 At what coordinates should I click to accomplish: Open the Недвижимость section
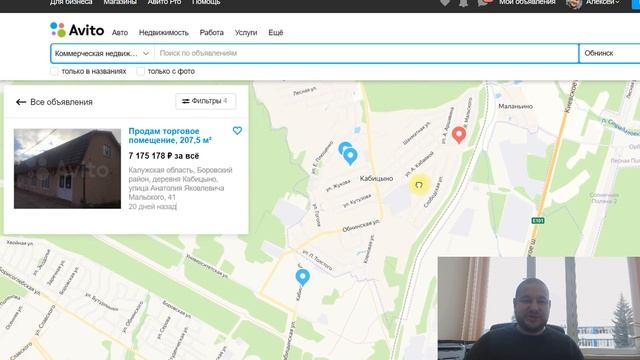point(164,33)
